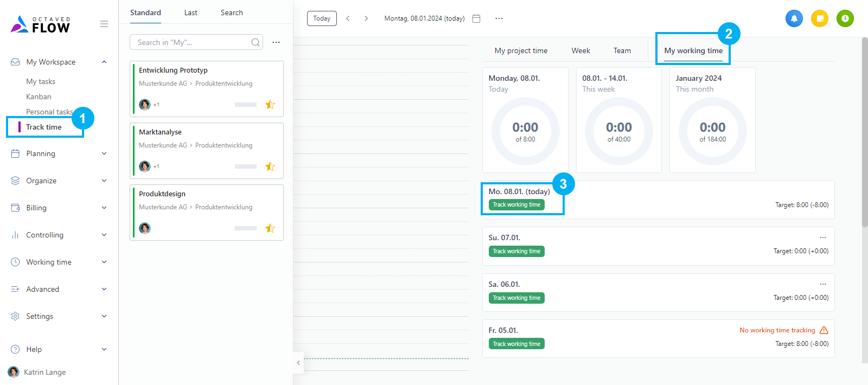This screenshot has width=868, height=385.
Task: Toggle favorite star on Produktdesign
Action: 270,228
